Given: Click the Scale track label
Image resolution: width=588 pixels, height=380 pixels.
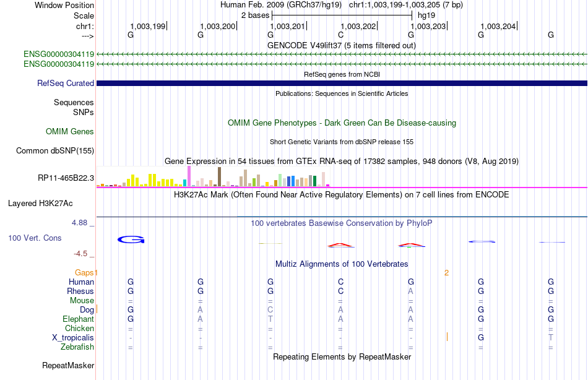Looking at the screenshot, I should click(84, 15).
